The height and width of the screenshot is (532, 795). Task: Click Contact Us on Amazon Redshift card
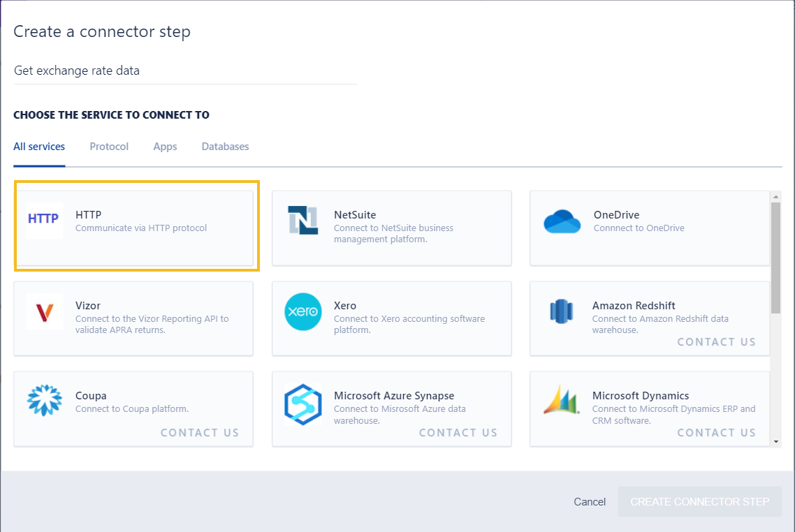pos(716,342)
